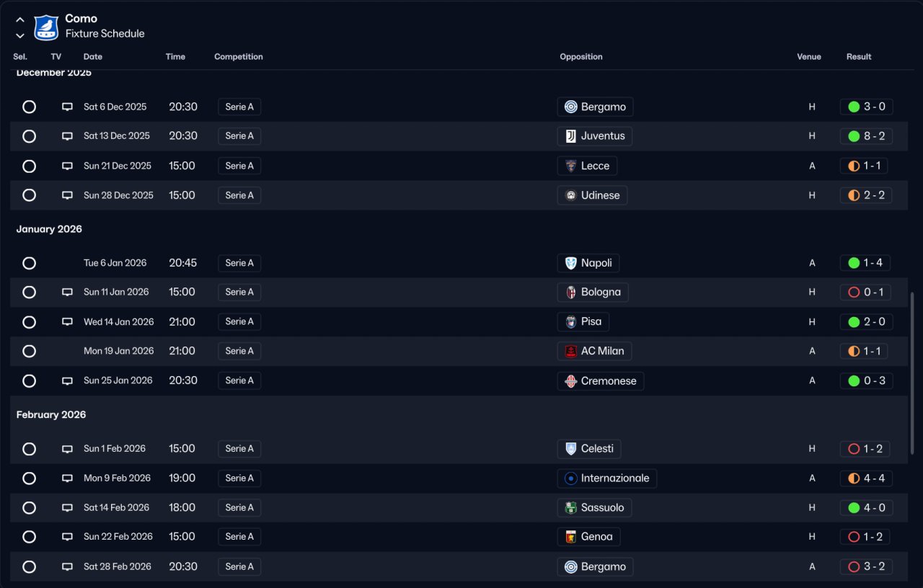Click the Juventus club badge icon

pos(570,136)
